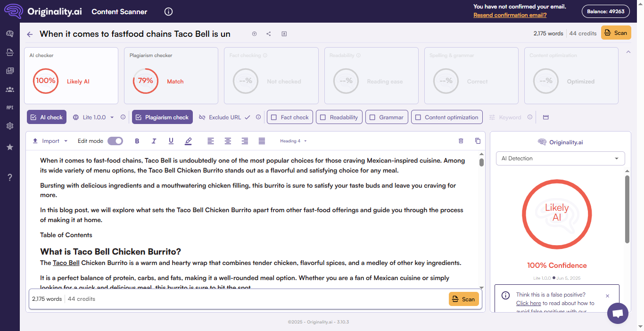Viewport: 644px width, 331px height.
Task: Open the star favorites icon in the sidebar
Action: (9, 147)
